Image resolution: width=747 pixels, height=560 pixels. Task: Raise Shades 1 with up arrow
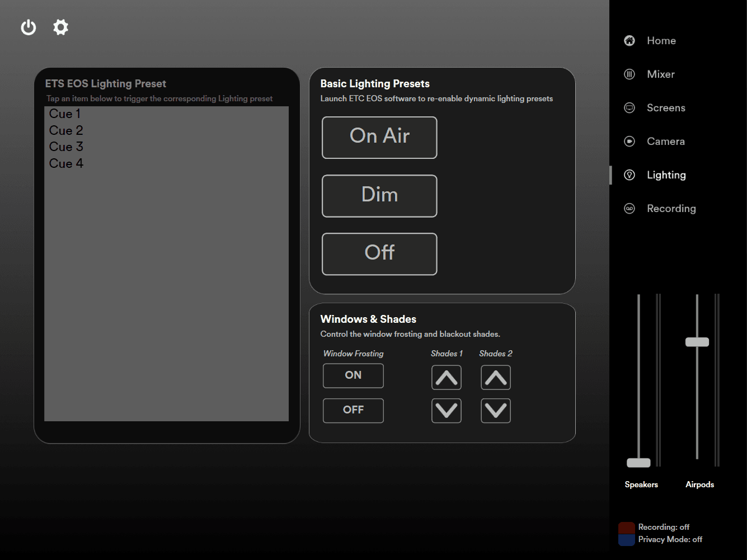point(447,378)
